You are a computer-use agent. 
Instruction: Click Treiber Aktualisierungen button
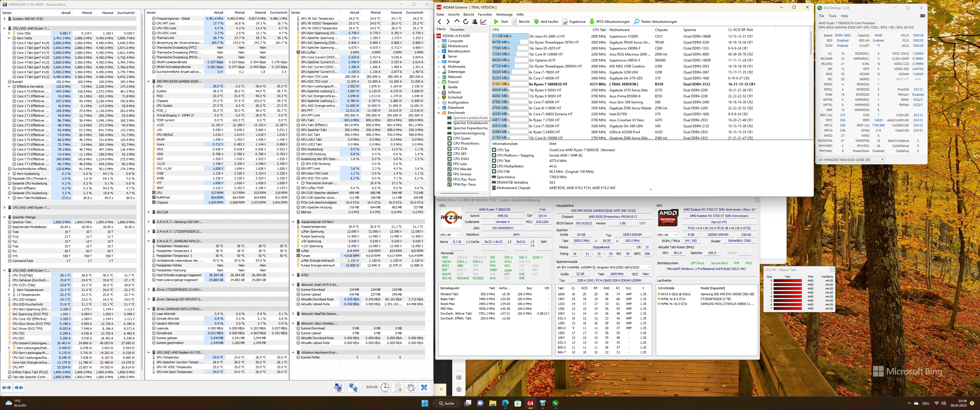pos(656,22)
